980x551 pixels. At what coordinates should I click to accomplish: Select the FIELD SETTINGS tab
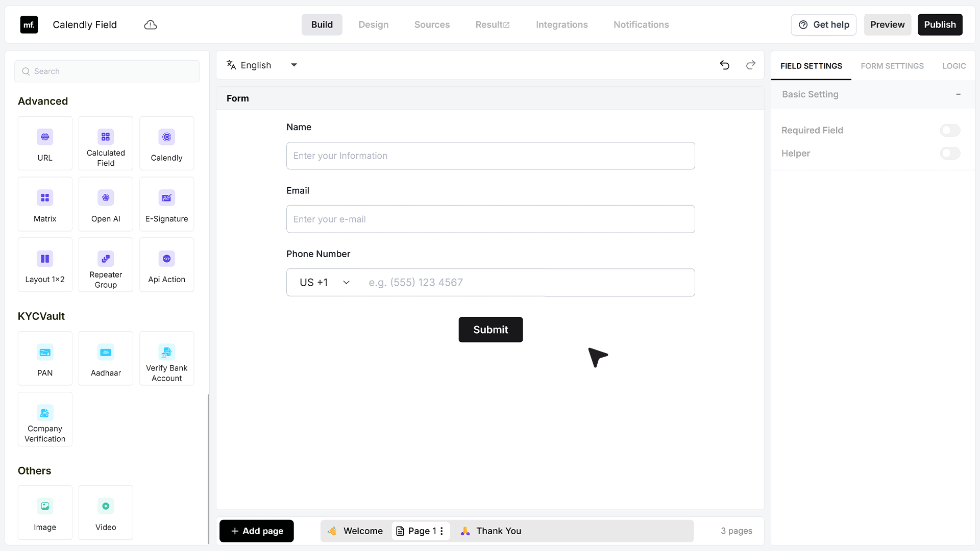click(x=811, y=66)
